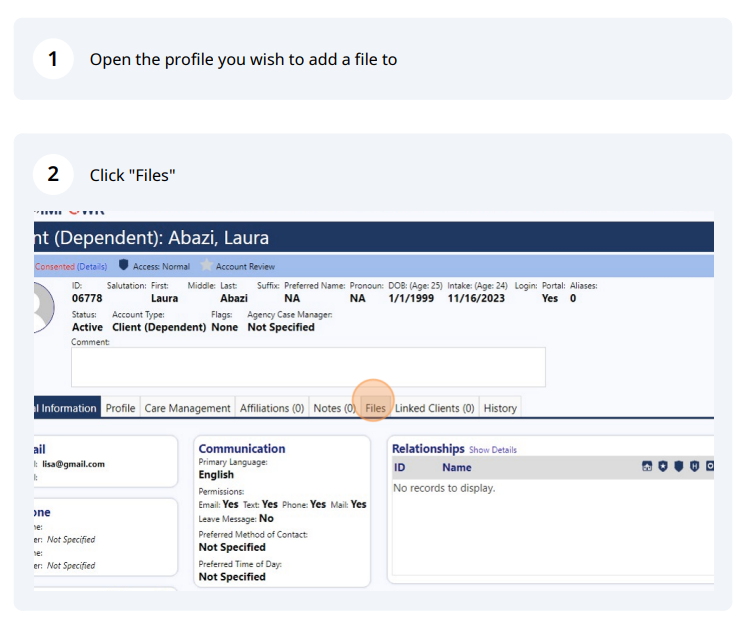The image size is (743, 627).
Task: Click the intake date 11/16/2023
Action: pos(476,298)
